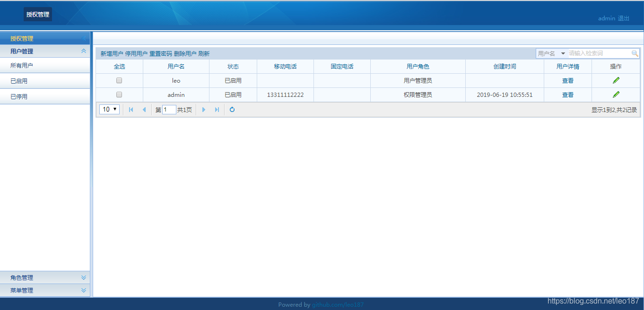644x310 pixels.
Task: Collapse the 授权管理 sidebar panel
Action: 84,38
